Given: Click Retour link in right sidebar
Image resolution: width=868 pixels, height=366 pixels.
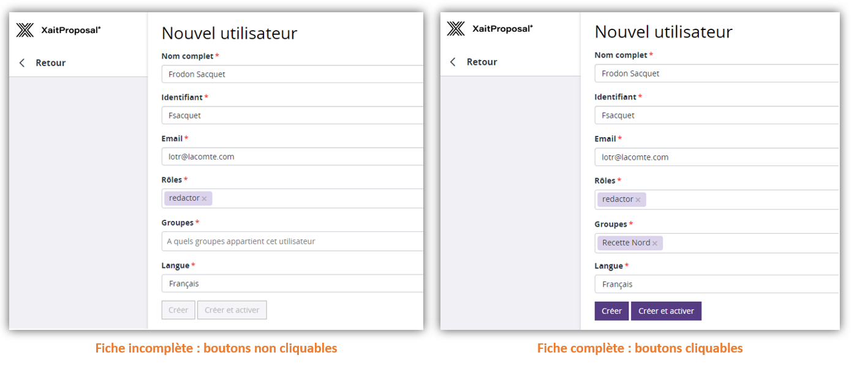Looking at the screenshot, I should [481, 62].
